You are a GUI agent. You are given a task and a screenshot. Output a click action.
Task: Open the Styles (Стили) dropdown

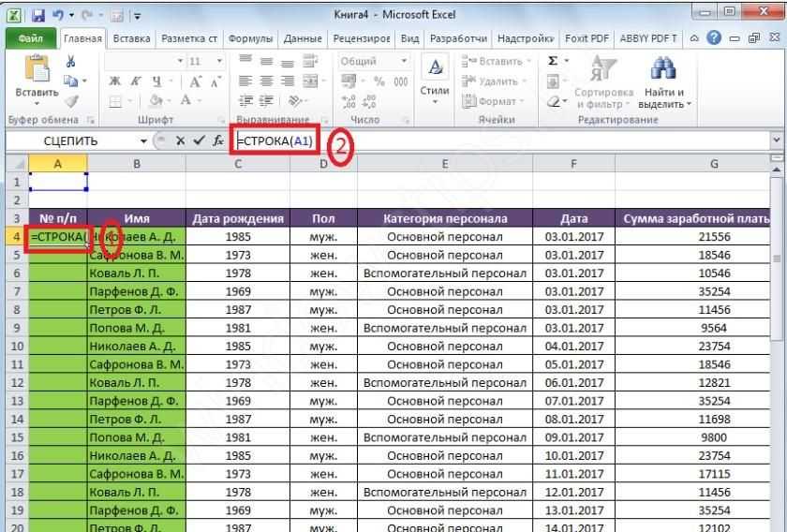[435, 80]
